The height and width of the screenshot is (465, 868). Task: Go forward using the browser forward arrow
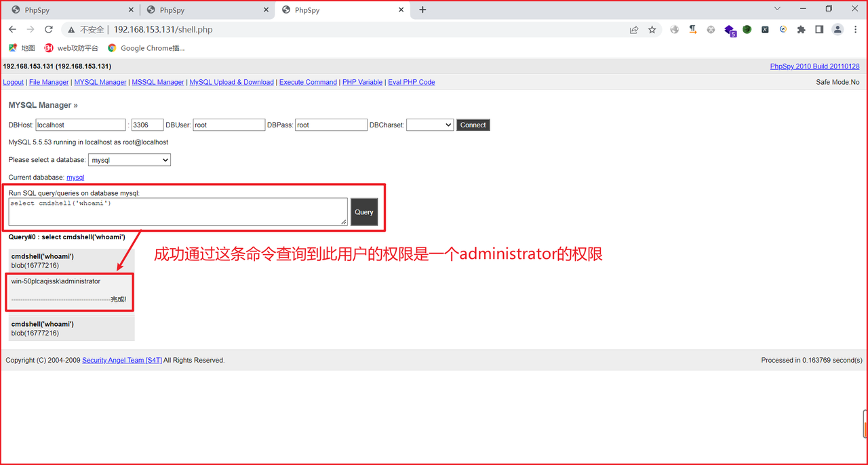click(31, 29)
